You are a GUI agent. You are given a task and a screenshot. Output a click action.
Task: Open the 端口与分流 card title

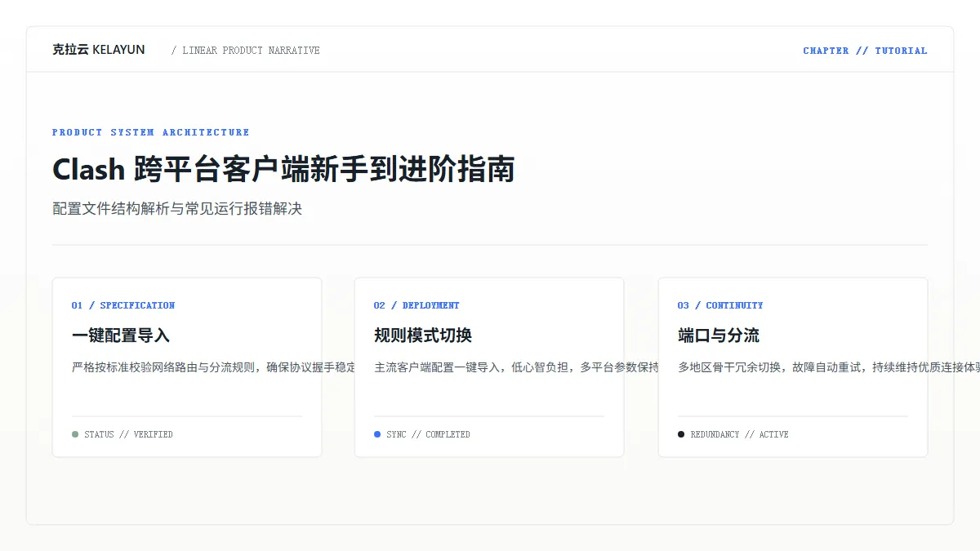[x=719, y=335]
